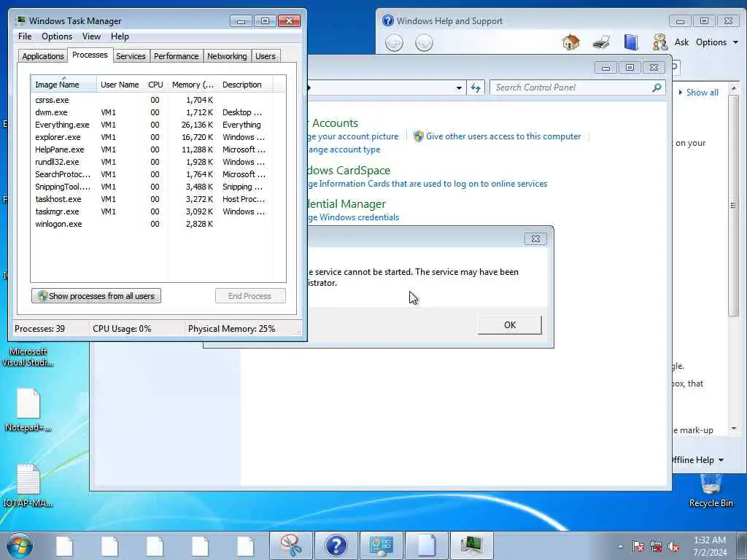Go back in Help and Support
747x560 pixels.
394,43
